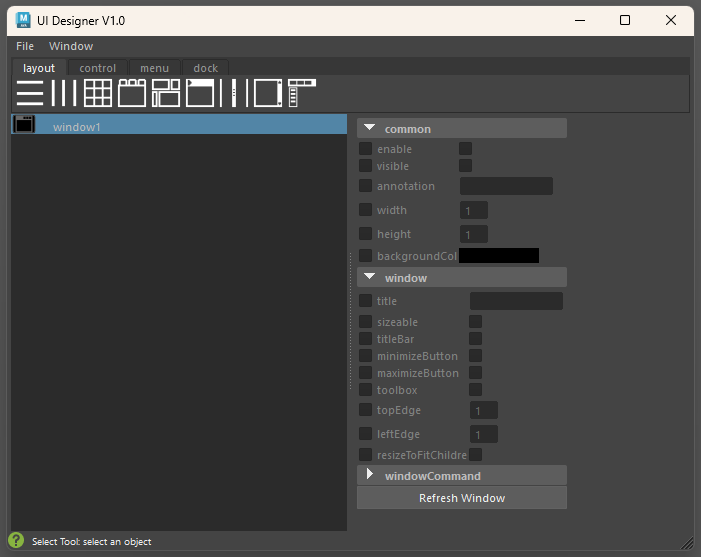Expand the windowCommand section
This screenshot has width=701, height=557.
click(370, 475)
